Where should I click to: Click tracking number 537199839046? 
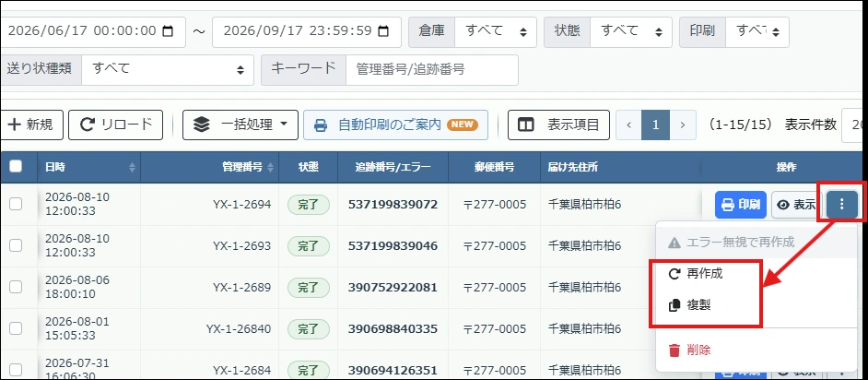393,246
